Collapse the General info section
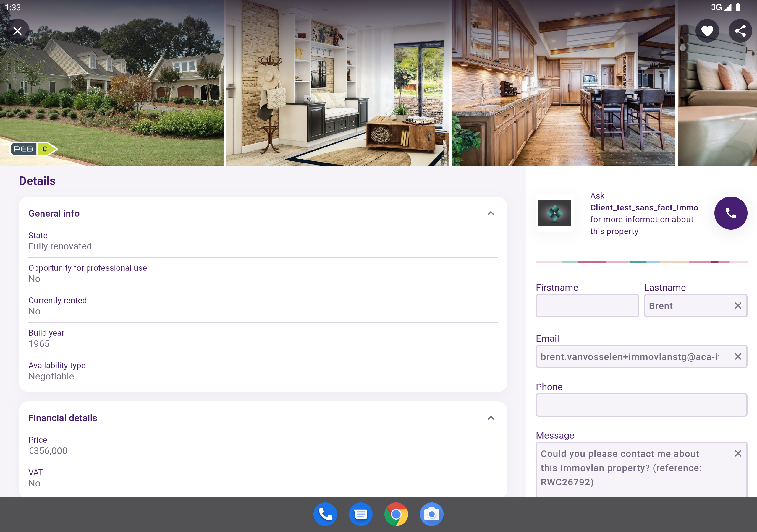This screenshot has width=757, height=532. pos(491,213)
